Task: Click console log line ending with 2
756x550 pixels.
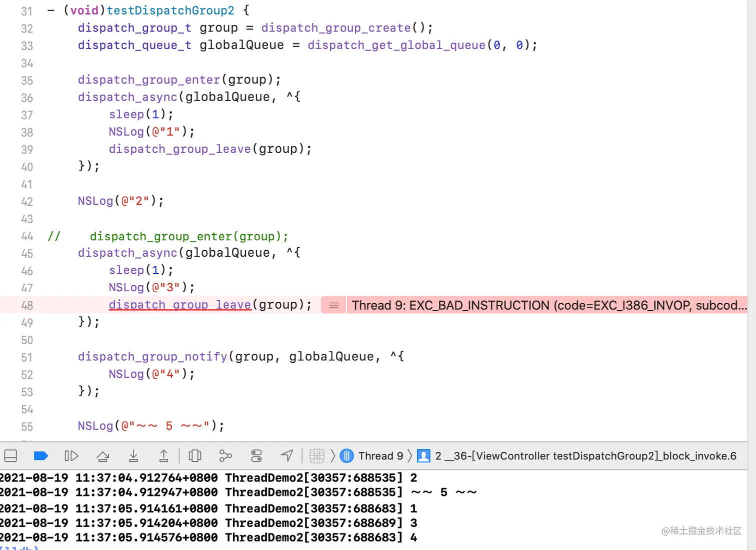Action: tap(208, 478)
